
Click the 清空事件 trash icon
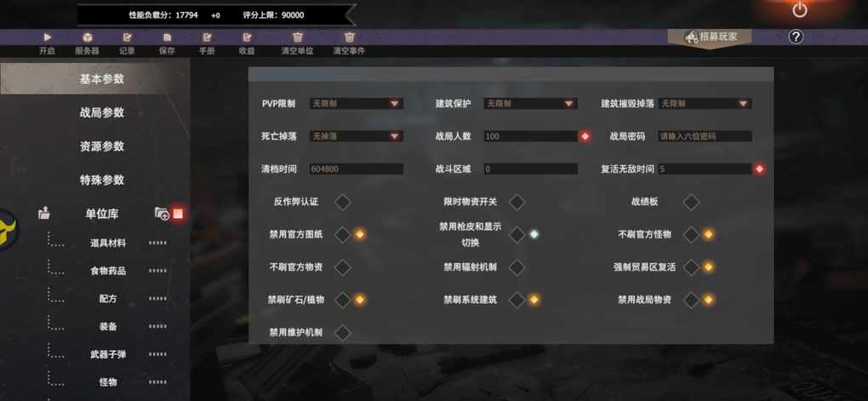pos(349,37)
